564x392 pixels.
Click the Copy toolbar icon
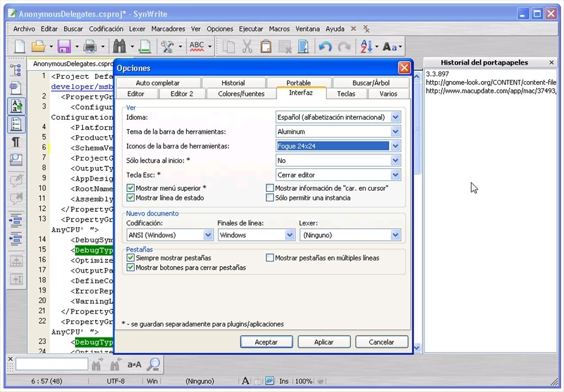229,46
